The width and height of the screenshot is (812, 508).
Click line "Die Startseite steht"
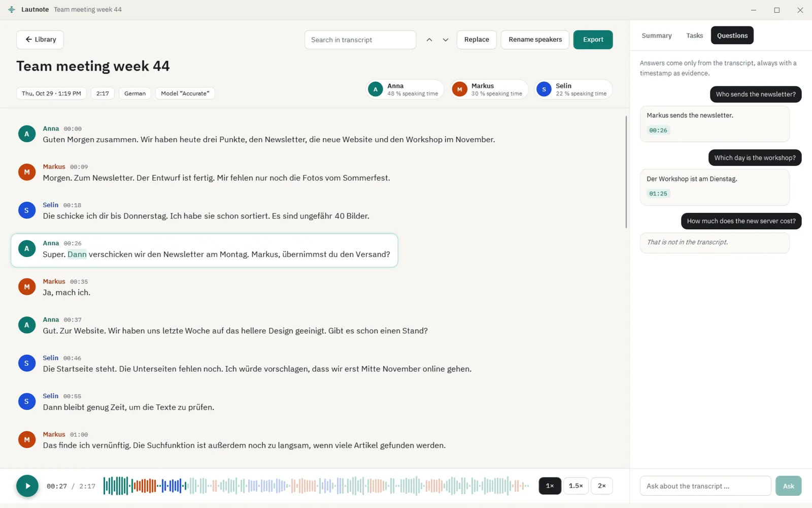point(257,369)
